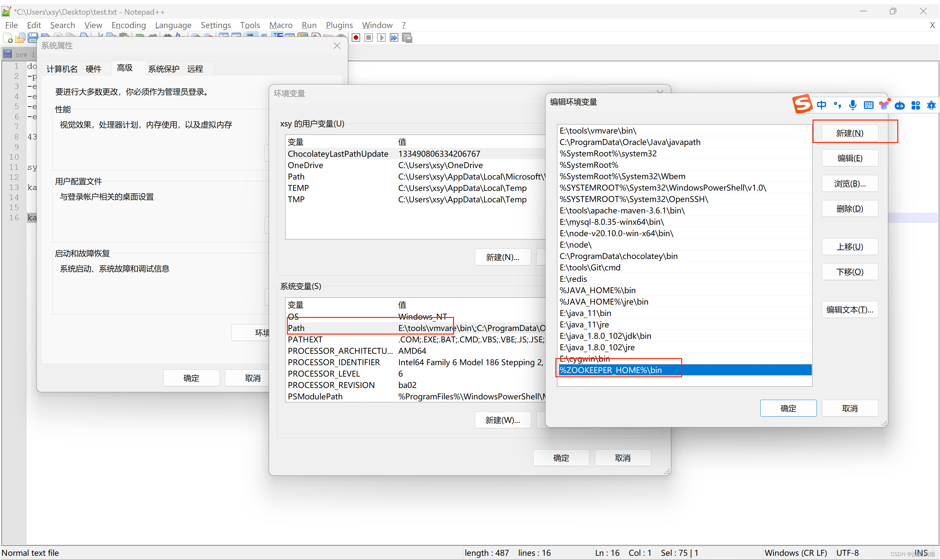Toggle Sogou Chinese/English mode indicator
Viewport: 940px width, 560px height.
821,105
